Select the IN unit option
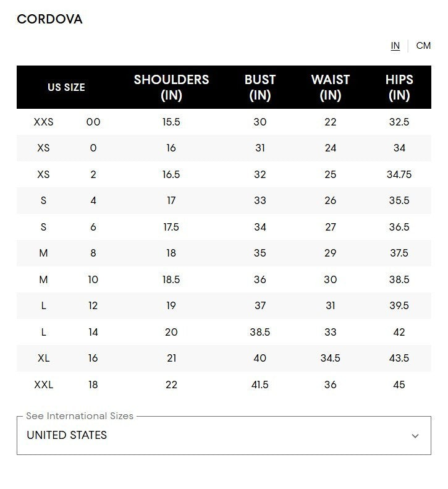 (395, 46)
